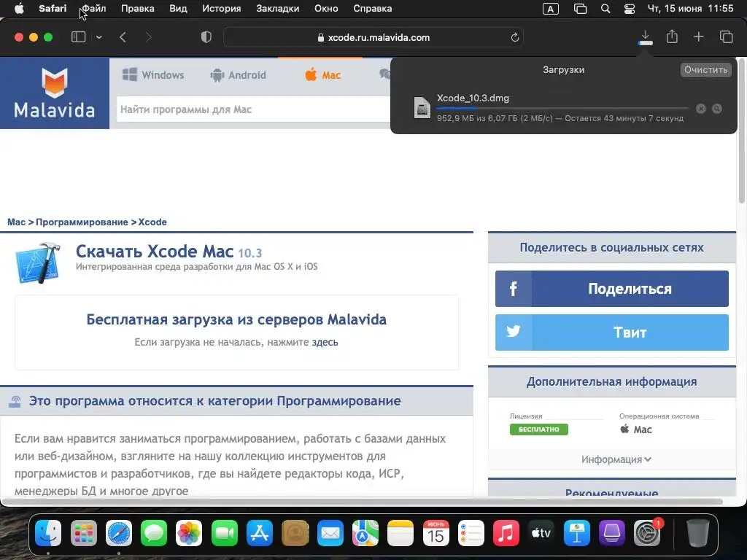Show tab overview icon in Safari
Screen dimensions: 747x560
click(726, 37)
